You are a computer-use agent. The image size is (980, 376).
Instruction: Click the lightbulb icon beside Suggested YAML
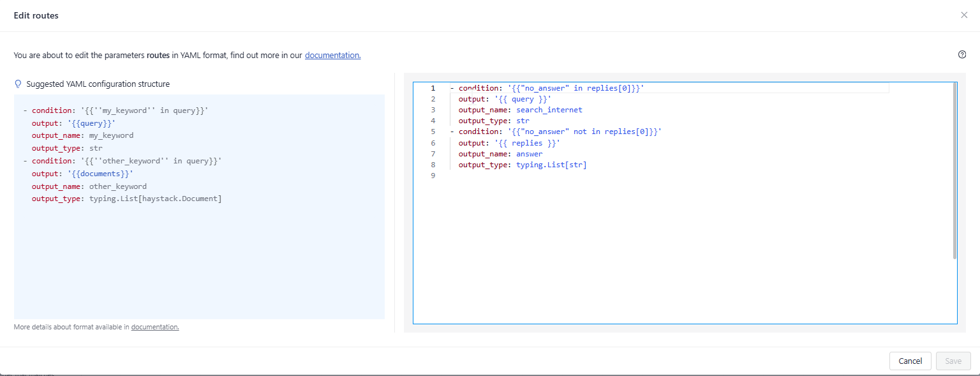(18, 84)
